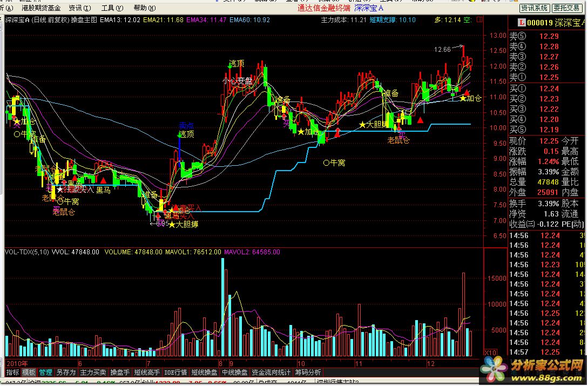The image size is (588, 386).
Task: Click the 2010年 marker on time axis
Action: (17, 363)
